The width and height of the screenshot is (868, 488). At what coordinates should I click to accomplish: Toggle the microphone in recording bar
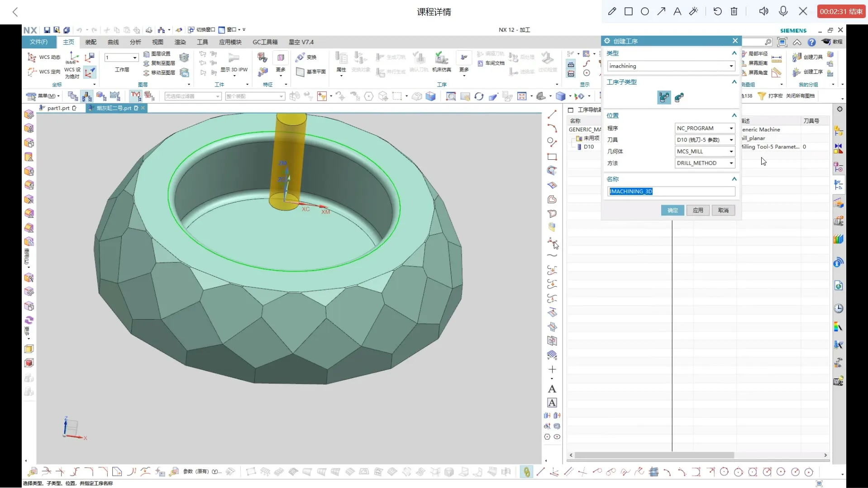tap(783, 11)
